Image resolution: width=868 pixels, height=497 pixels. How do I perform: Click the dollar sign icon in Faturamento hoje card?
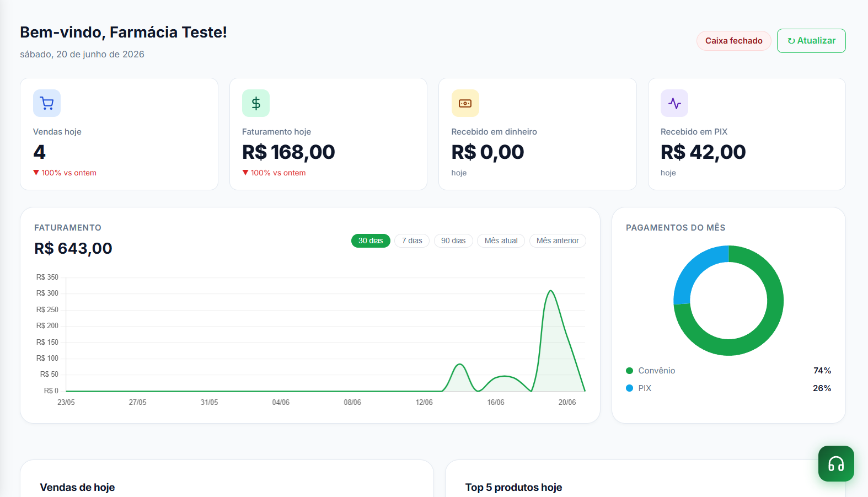[256, 103]
